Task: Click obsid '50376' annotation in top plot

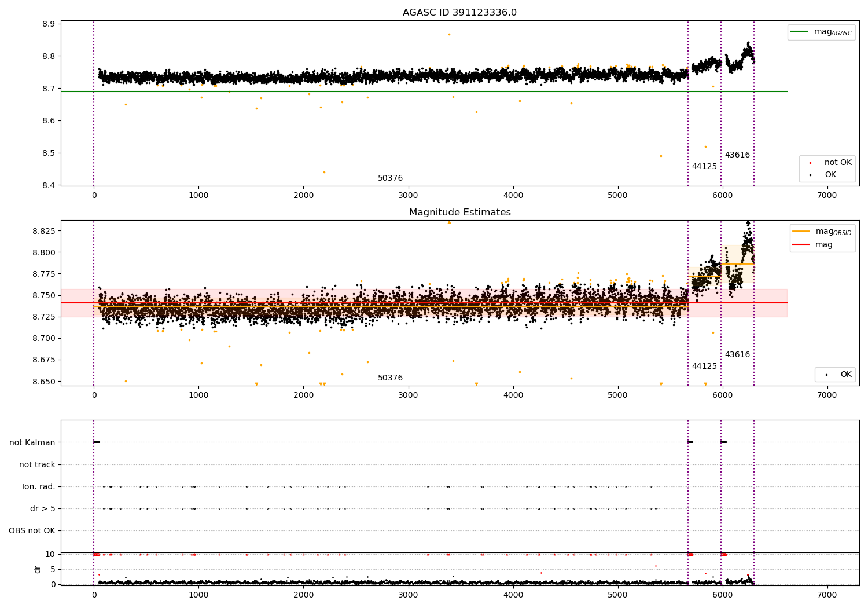Action: click(x=390, y=178)
